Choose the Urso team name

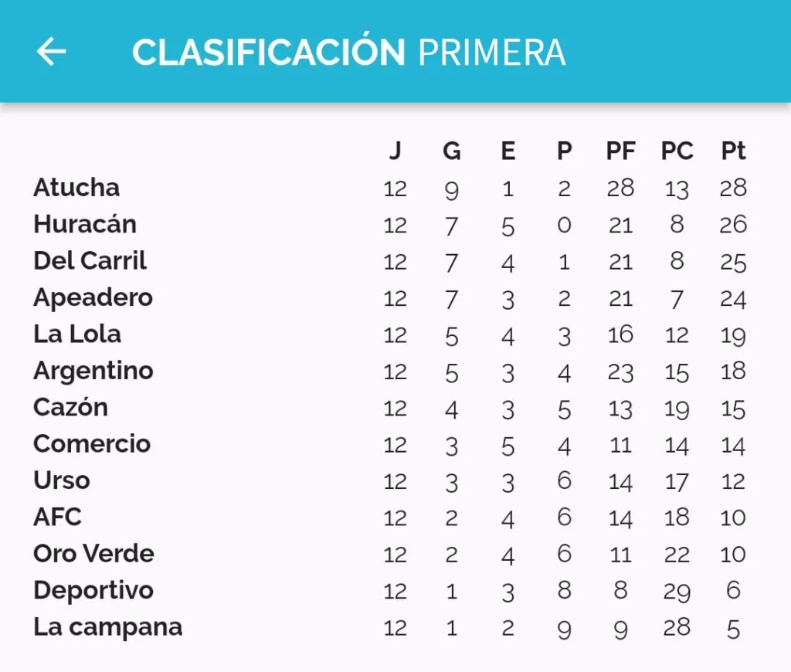coord(62,480)
